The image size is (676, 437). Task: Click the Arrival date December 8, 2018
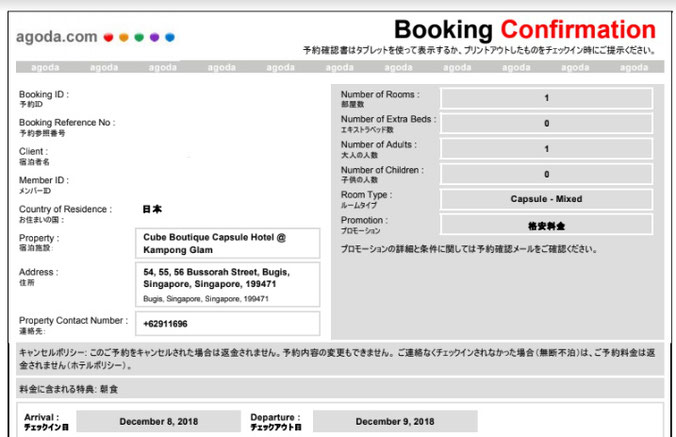pos(159,421)
